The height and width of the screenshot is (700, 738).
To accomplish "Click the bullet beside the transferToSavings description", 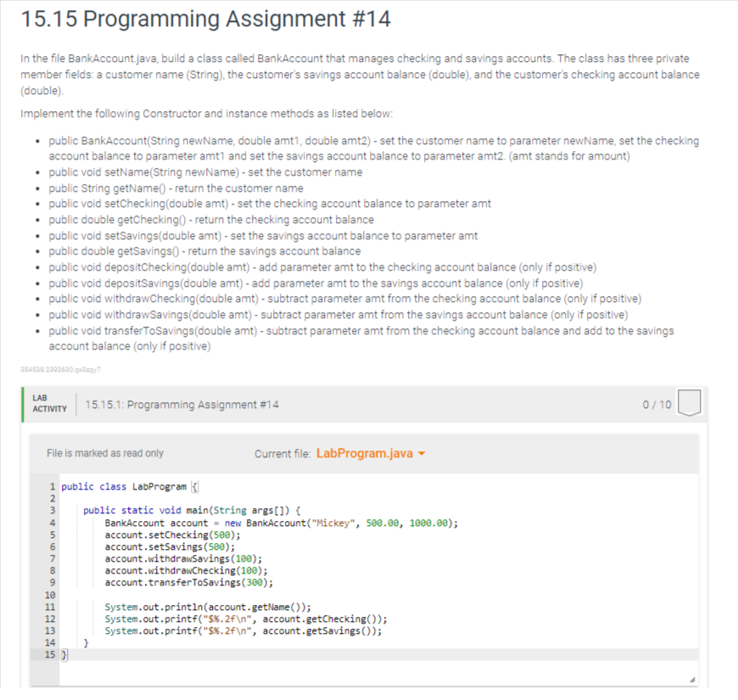I will 37,331.
